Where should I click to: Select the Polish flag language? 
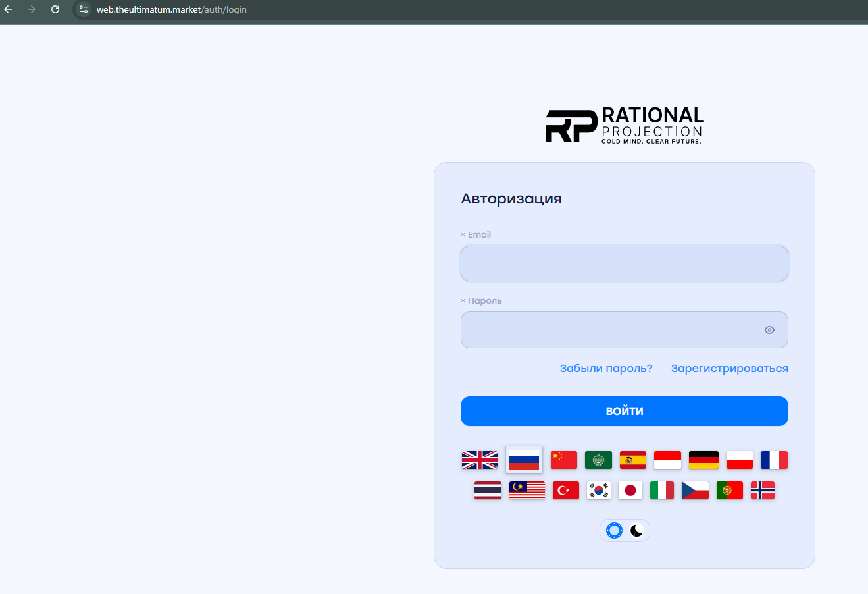(x=740, y=460)
